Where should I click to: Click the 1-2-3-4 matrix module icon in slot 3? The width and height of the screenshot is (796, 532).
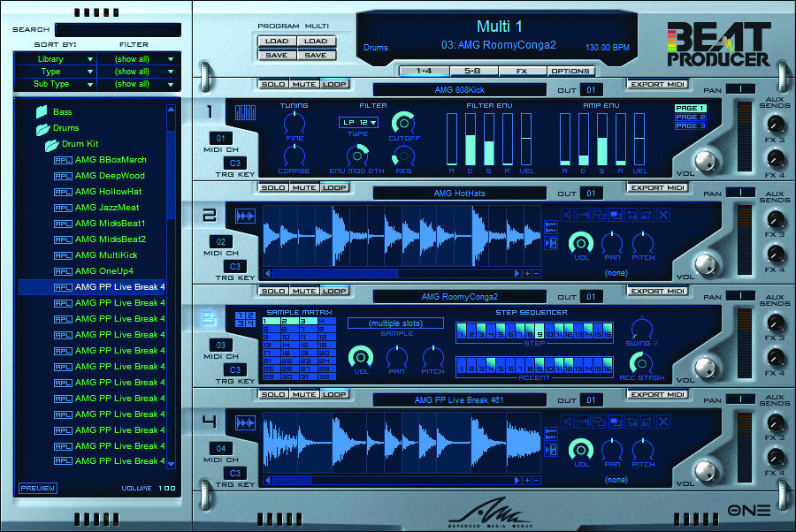245,319
